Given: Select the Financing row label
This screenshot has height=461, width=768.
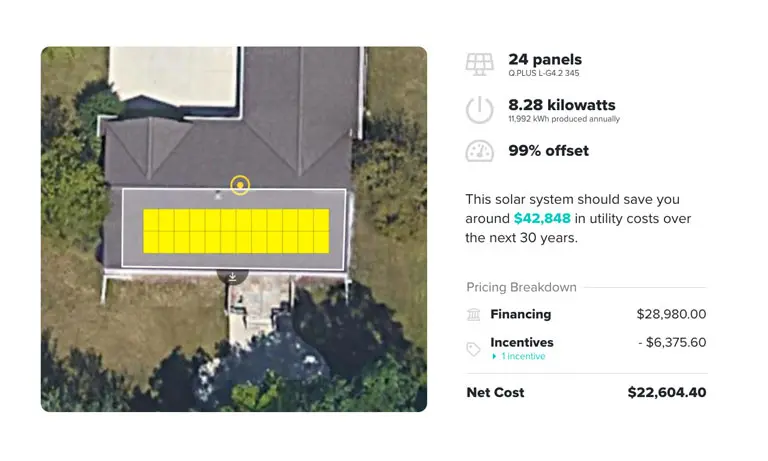Looking at the screenshot, I should [x=520, y=314].
